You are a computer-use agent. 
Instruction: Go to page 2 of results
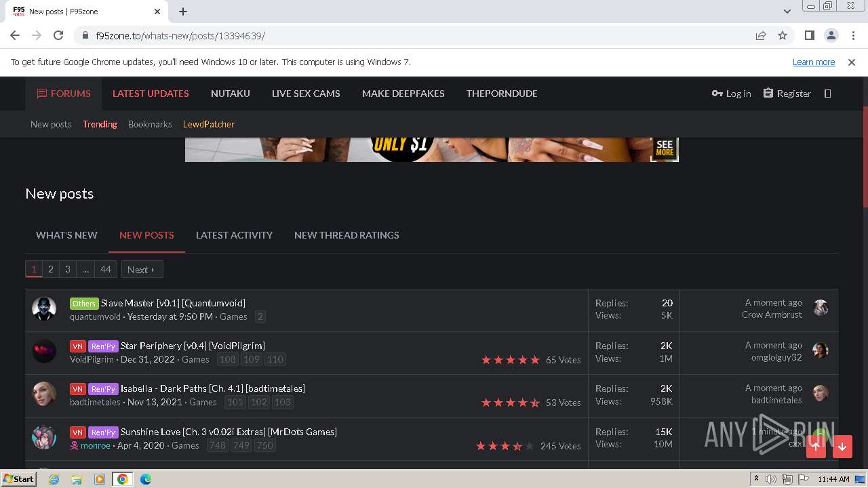pyautogui.click(x=50, y=269)
